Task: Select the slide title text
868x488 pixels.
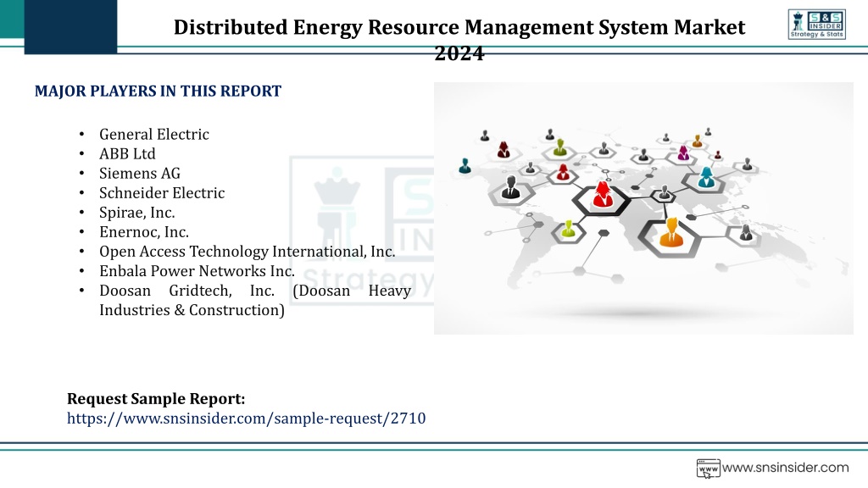Action: [x=459, y=39]
